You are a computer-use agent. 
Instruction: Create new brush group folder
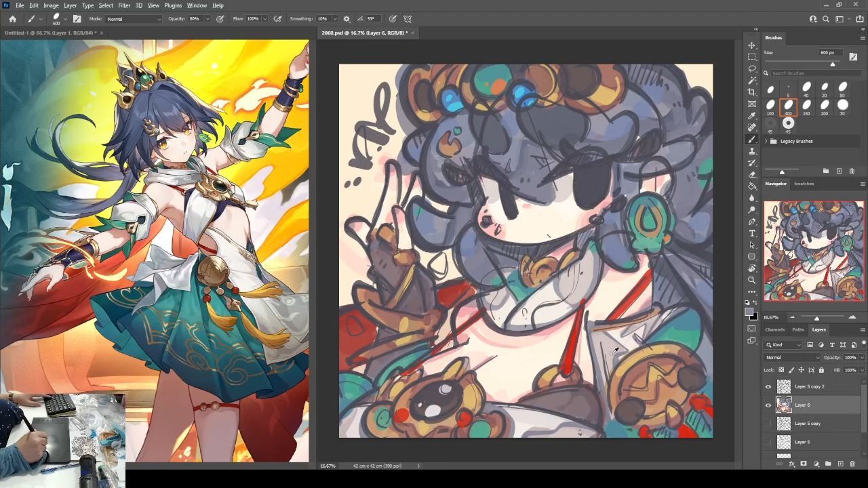826,171
